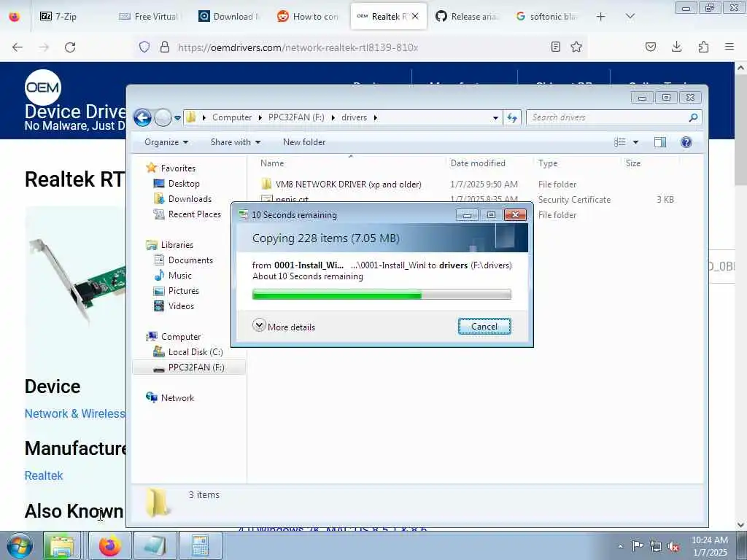Click Computer in Explorer breadcrumb

tap(232, 117)
